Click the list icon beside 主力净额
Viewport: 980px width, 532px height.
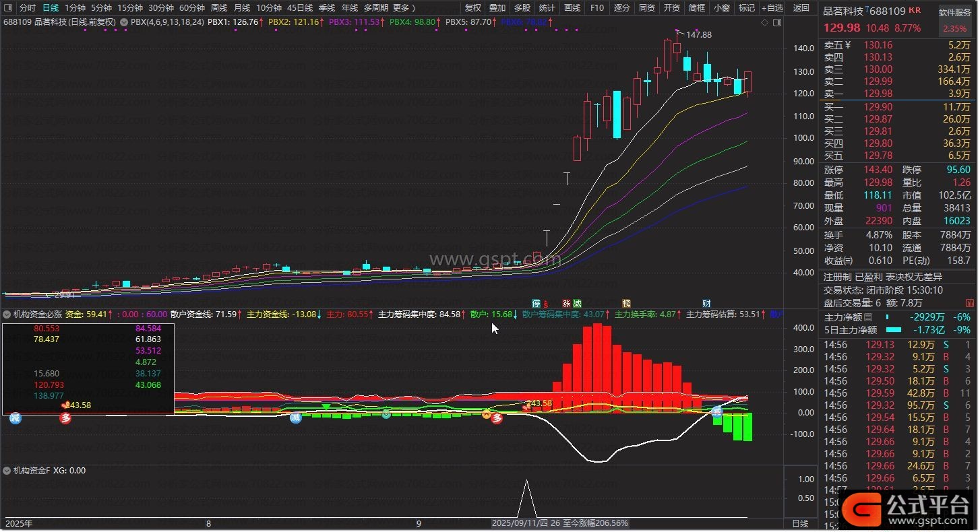(x=868, y=317)
